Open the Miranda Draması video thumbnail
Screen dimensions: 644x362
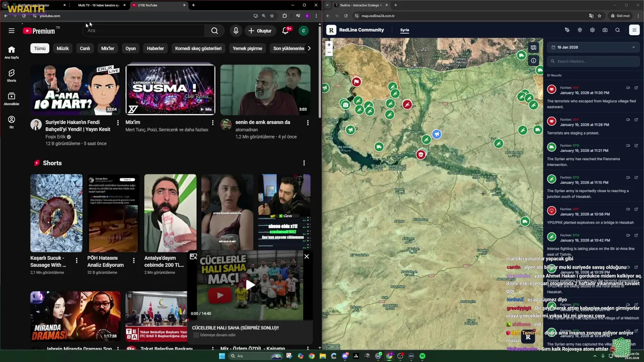[x=75, y=316]
